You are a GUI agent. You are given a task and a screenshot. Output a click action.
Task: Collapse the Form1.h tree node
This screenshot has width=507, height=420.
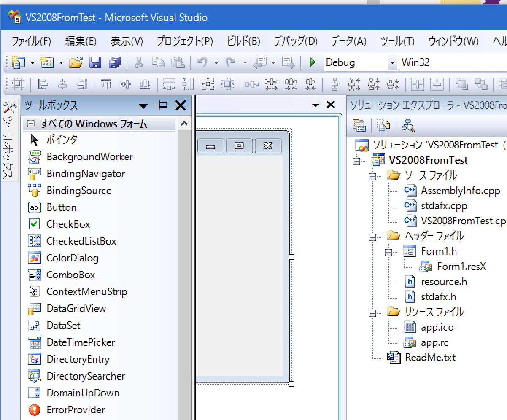point(388,252)
